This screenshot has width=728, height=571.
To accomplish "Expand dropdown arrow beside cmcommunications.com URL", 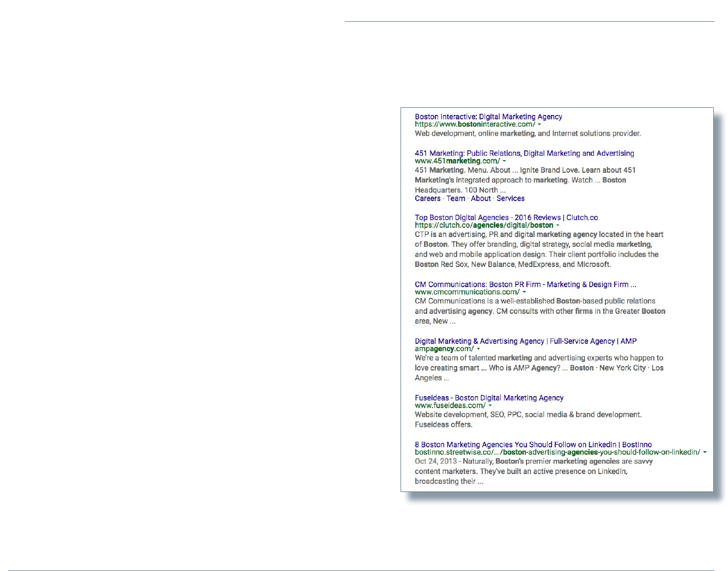I will click(x=524, y=293).
